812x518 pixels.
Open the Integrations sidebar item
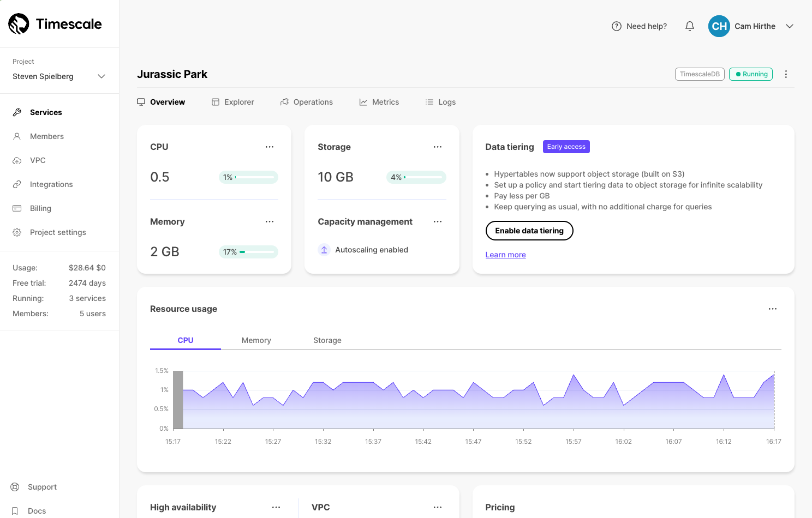coord(51,184)
